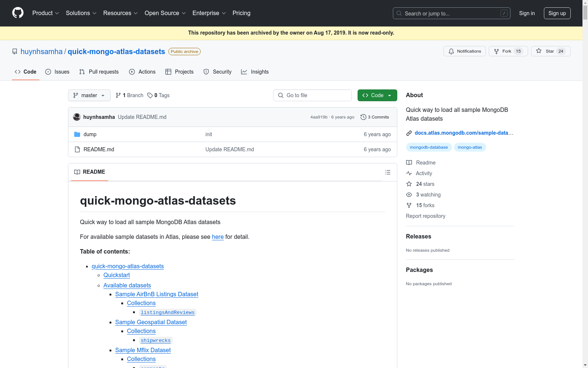This screenshot has width=588, height=368.
Task: Select the mongodb-database topic tag
Action: click(x=429, y=147)
